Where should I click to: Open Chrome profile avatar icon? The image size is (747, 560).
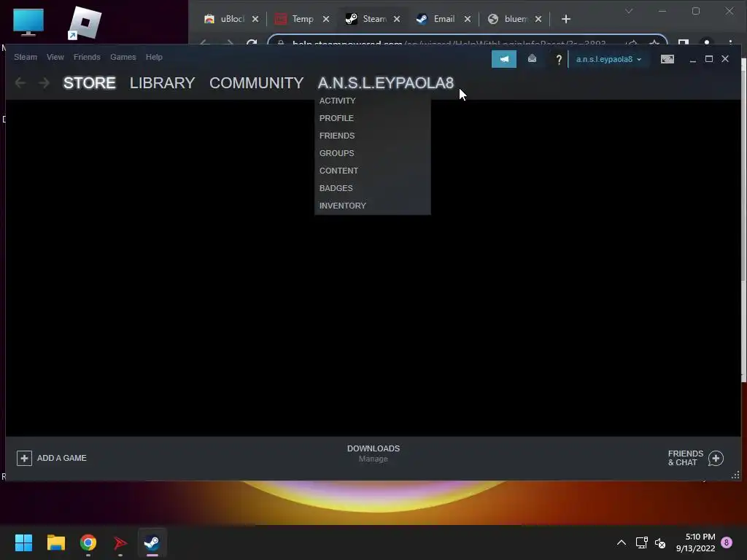coord(707,43)
